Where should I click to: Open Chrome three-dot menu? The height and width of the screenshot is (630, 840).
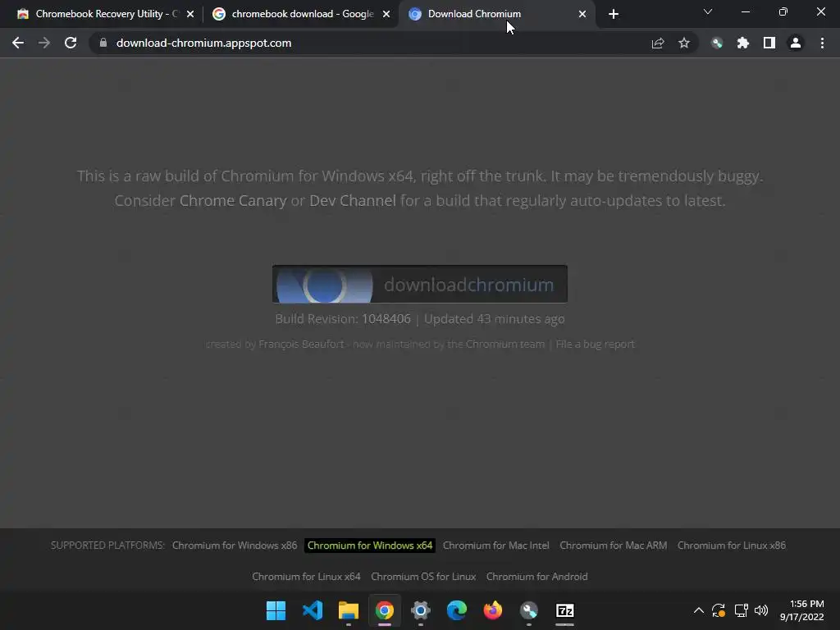click(x=822, y=43)
